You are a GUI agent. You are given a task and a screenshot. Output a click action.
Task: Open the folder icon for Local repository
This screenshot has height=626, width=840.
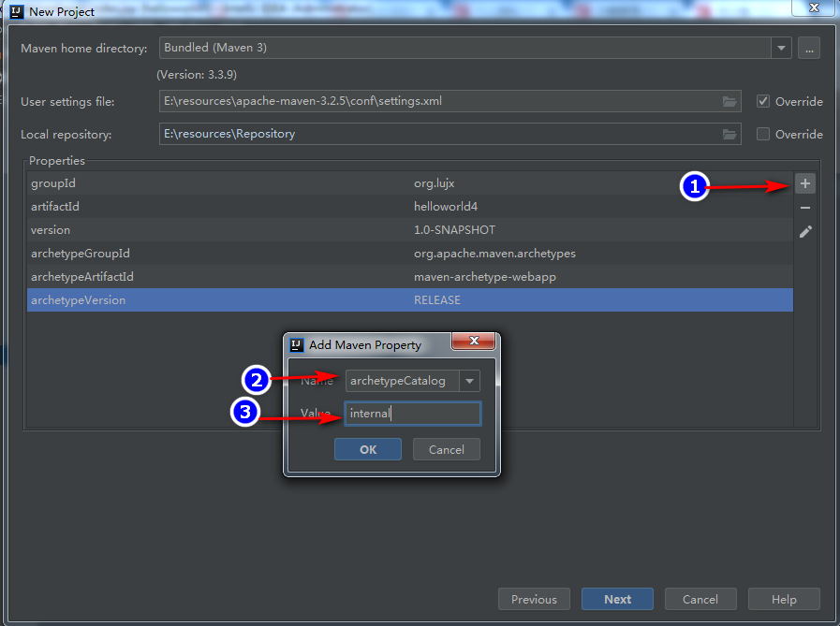pos(729,134)
